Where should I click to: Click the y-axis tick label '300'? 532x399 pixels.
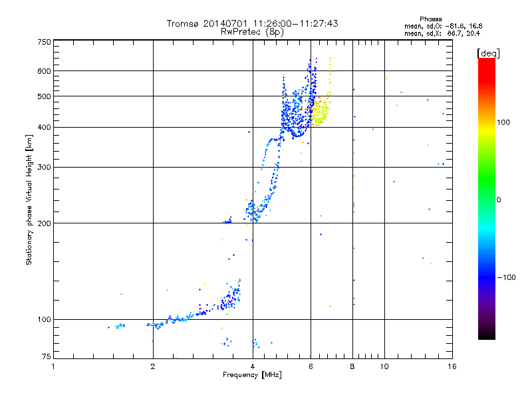[45, 168]
